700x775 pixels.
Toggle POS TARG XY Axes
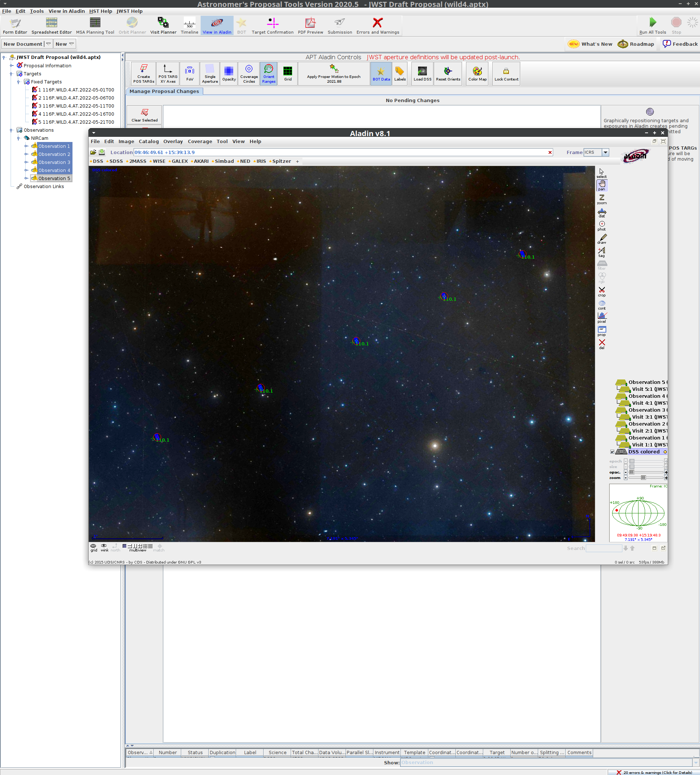point(168,74)
